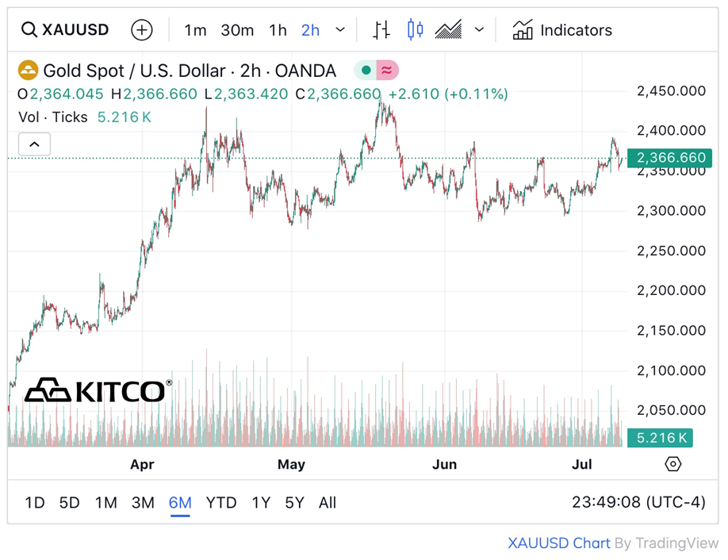The width and height of the screenshot is (728, 560).
Task: Toggle the green market status dot
Action: [366, 71]
